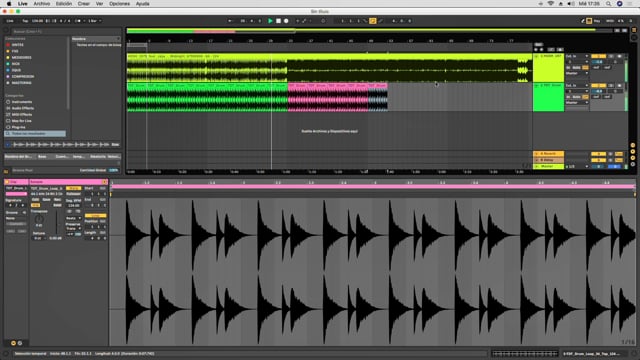Click Save button in Sample box
The height and width of the screenshot is (360, 640).
coord(46,200)
